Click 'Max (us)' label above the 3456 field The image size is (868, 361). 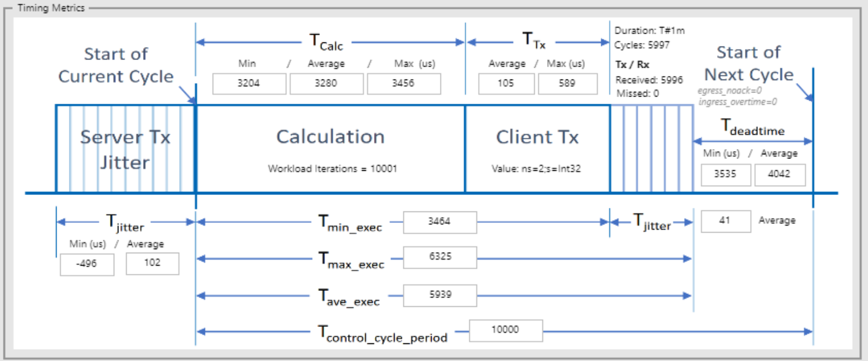click(x=415, y=64)
